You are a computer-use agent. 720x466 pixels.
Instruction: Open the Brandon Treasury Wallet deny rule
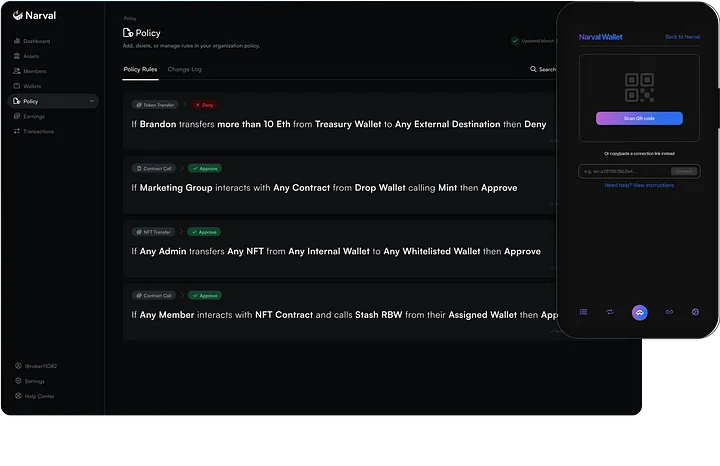tap(339, 121)
